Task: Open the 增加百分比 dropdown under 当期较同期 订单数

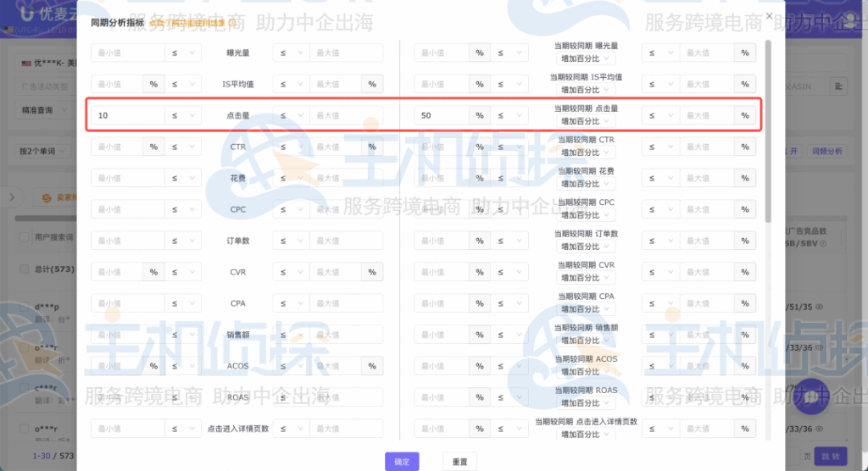Action: [585, 247]
